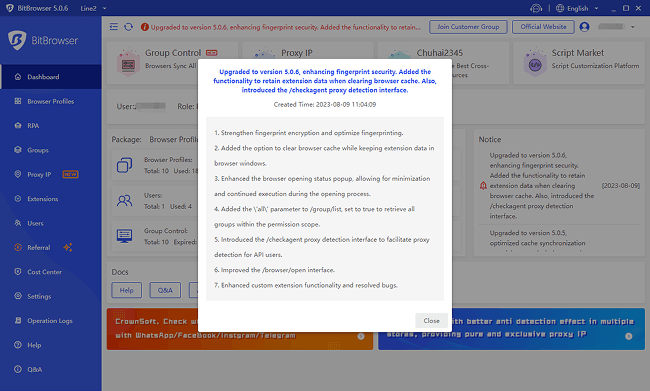
Task: Click the Chuhai2345 card title
Action: 439,53
